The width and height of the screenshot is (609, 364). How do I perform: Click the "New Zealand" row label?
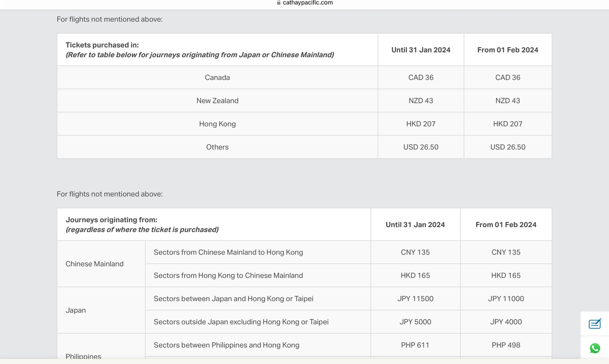coord(217,101)
